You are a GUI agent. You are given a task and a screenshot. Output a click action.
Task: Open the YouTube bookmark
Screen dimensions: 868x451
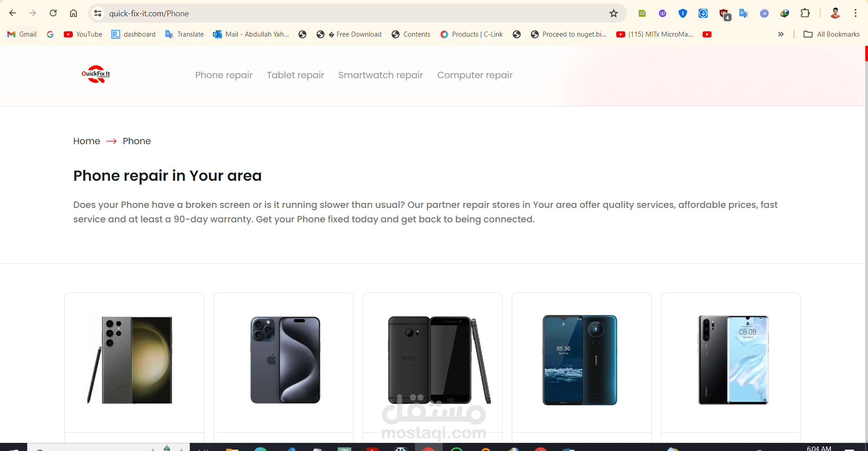[83, 34]
